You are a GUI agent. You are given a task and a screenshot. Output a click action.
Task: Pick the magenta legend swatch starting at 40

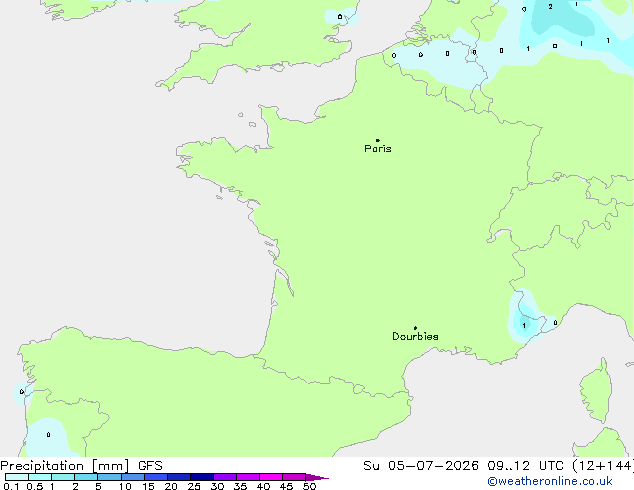click(271, 477)
